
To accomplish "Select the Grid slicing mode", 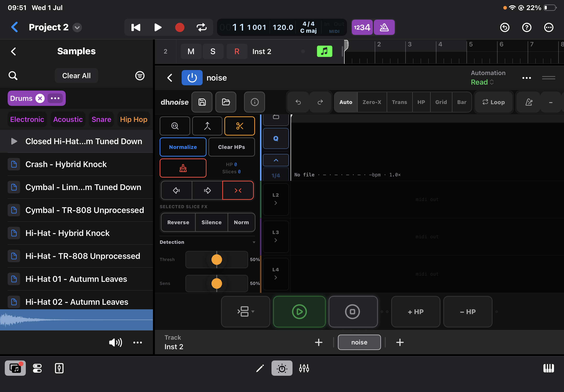I will click(441, 102).
